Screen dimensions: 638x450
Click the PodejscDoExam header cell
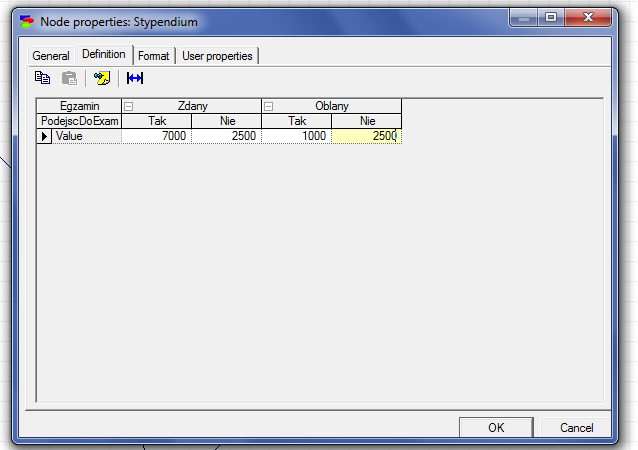tap(79, 121)
